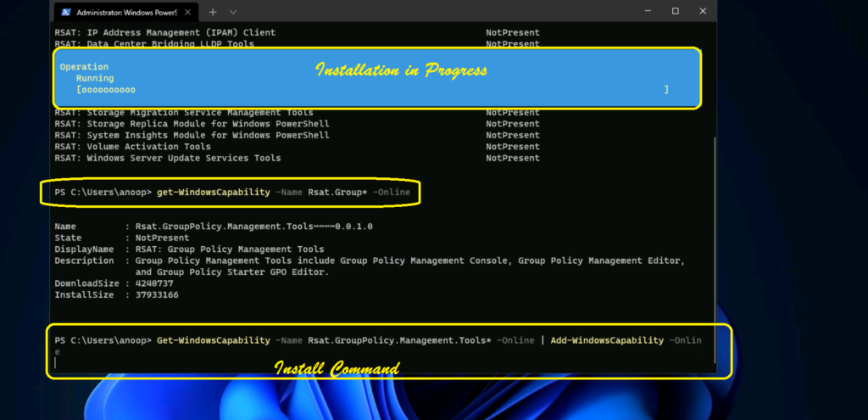Open a new terminal tab
The width and height of the screenshot is (868, 420).
[213, 12]
